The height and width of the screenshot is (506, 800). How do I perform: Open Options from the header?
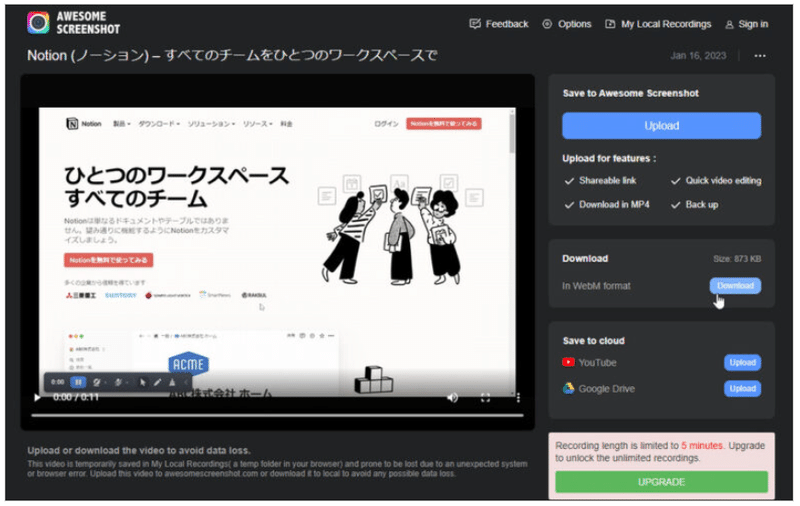point(567,24)
